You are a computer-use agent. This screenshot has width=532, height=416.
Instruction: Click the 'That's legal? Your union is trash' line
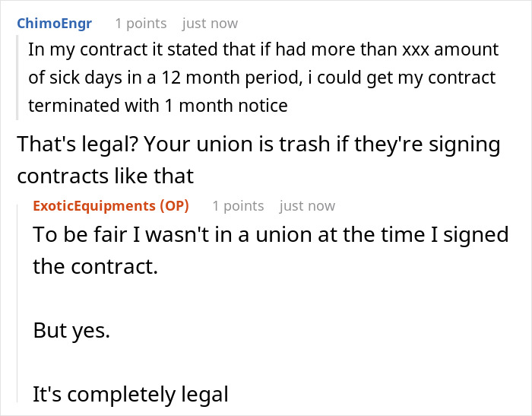tap(258, 144)
